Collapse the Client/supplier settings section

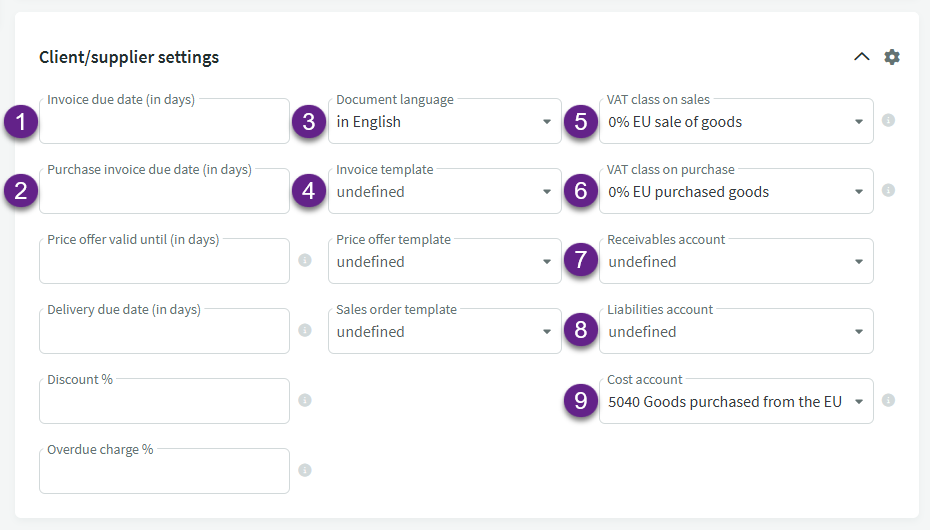click(862, 57)
